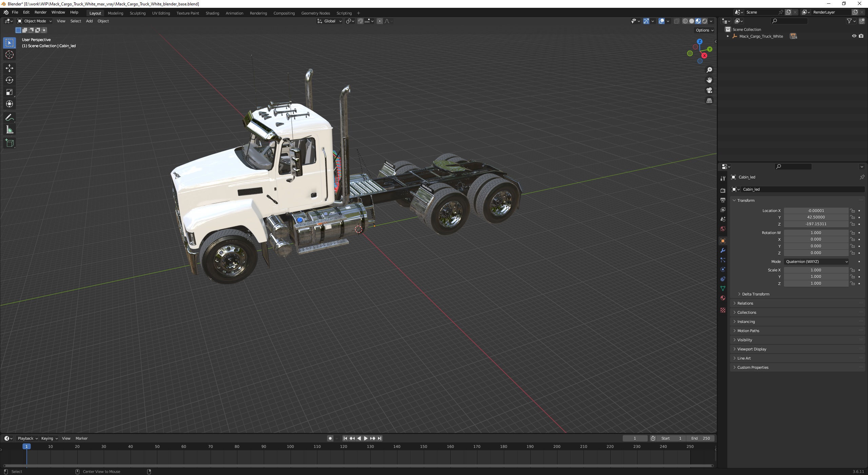Image resolution: width=868 pixels, height=475 pixels.
Task: Open the Tool properties tab
Action: tap(723, 178)
